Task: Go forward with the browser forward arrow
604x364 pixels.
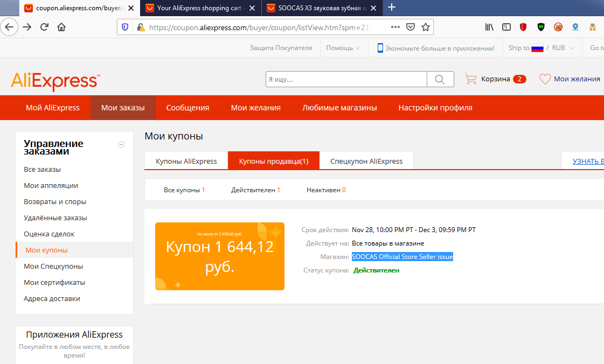Action: click(x=27, y=27)
